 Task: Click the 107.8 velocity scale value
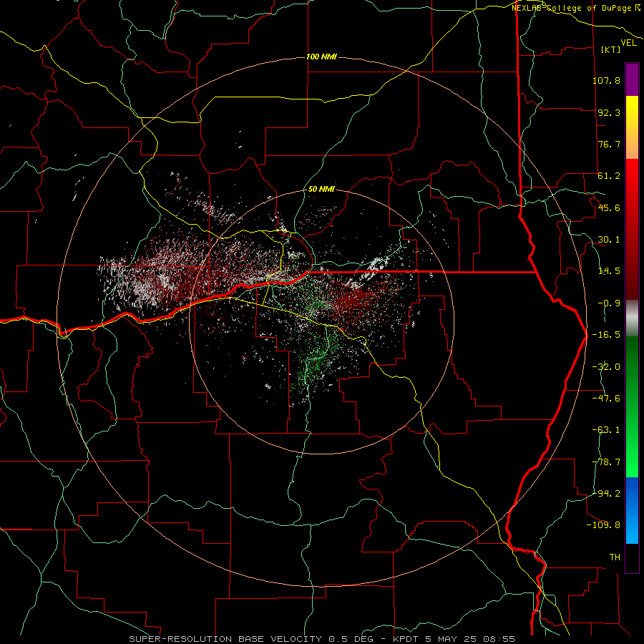(606, 80)
